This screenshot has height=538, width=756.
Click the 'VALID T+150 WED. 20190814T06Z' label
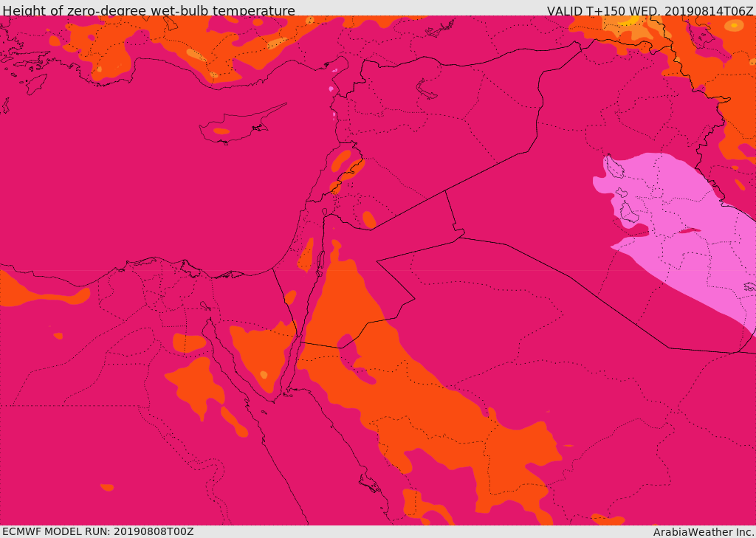(650, 10)
